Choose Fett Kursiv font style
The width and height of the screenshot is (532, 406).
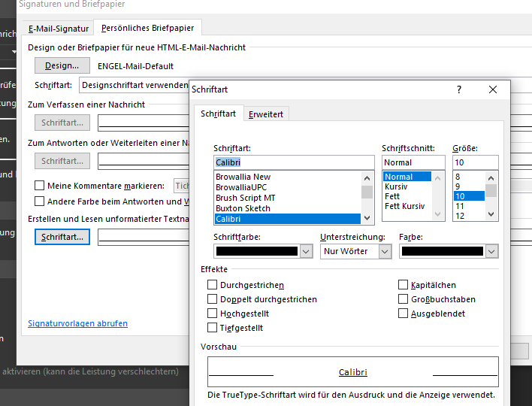[407, 206]
